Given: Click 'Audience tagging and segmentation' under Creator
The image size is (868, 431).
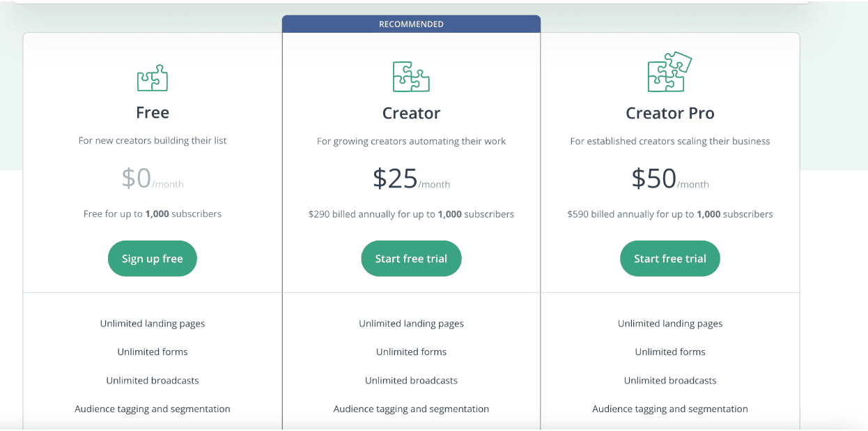Looking at the screenshot, I should [x=411, y=409].
